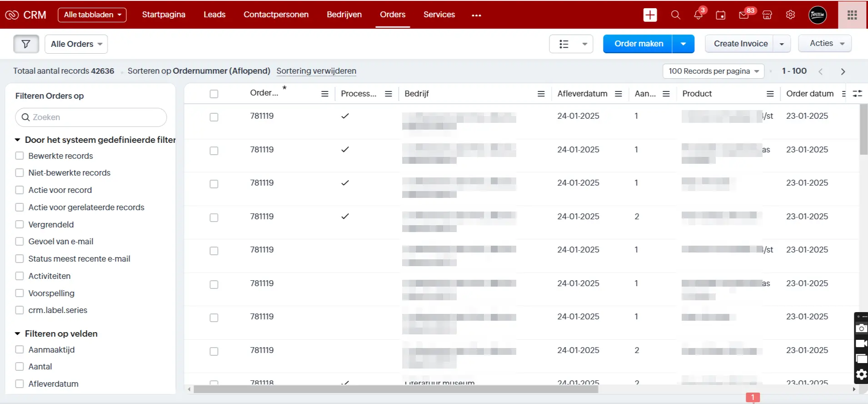Go to next page of records
Viewport: 868px width, 404px height.
(843, 71)
